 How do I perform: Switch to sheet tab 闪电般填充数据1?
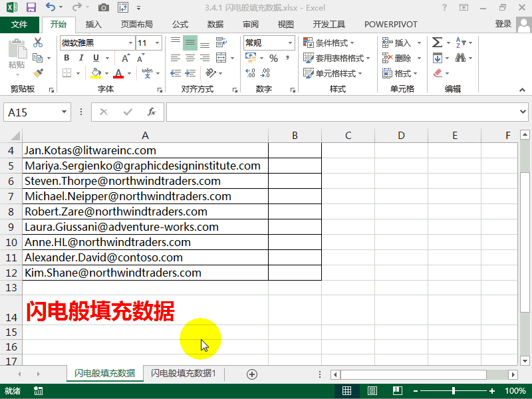pyautogui.click(x=184, y=373)
